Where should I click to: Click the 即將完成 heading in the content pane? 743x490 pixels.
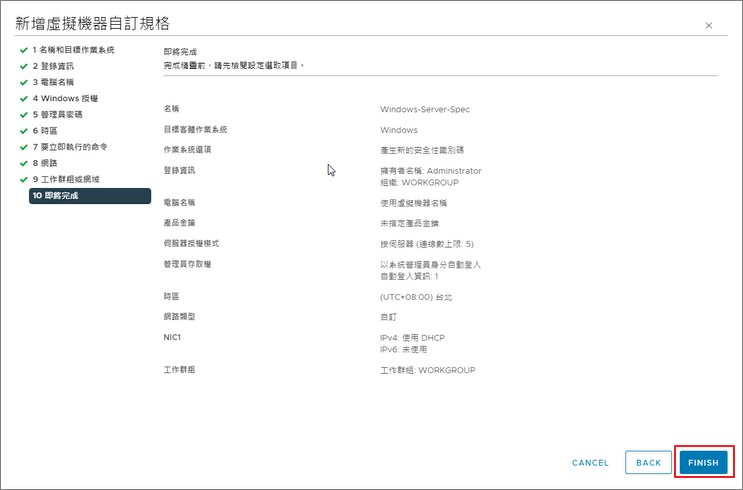coord(180,52)
